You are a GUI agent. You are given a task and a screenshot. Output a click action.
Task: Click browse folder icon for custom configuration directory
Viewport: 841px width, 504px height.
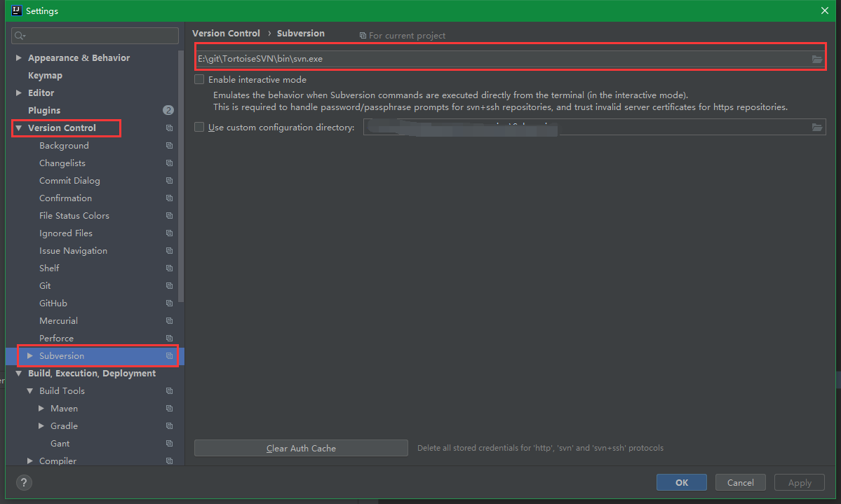[816, 127]
